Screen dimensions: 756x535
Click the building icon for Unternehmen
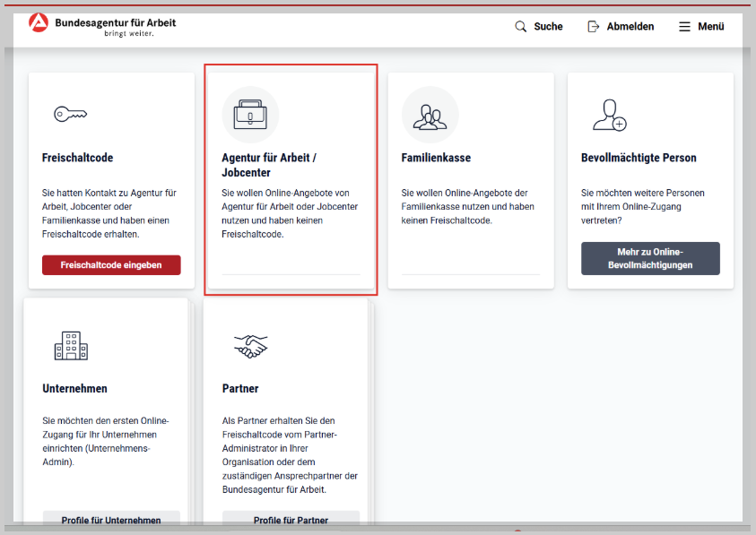pos(71,345)
